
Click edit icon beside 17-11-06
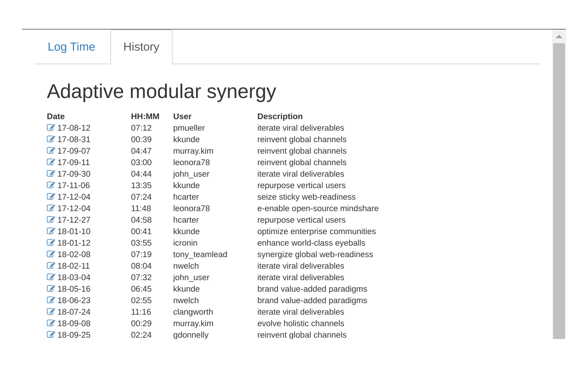point(51,185)
